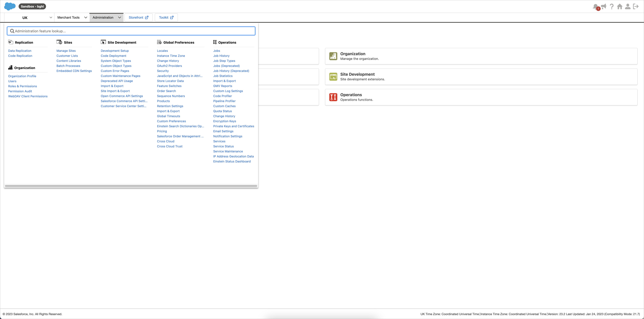Open Open Commerce API Settings

coord(122,96)
